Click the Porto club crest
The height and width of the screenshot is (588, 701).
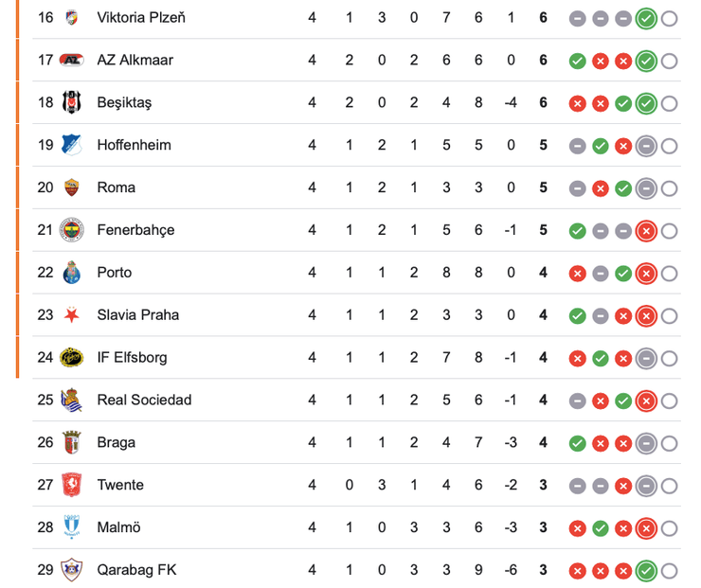click(71, 273)
